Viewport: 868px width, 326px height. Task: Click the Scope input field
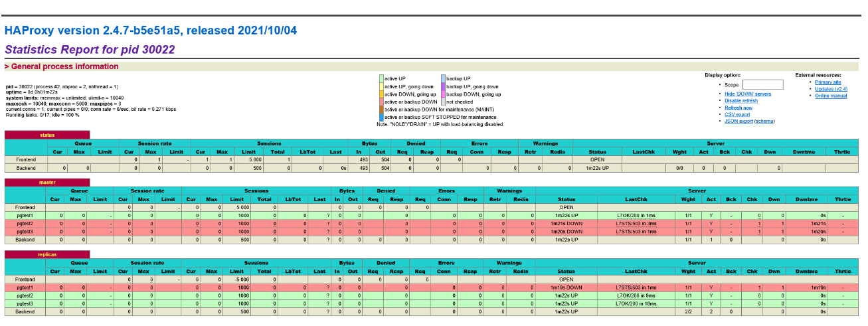(762, 84)
